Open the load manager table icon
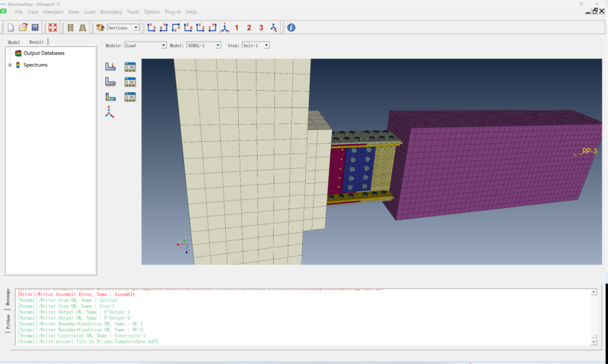Screen dimensions: 608x364 coord(130,66)
